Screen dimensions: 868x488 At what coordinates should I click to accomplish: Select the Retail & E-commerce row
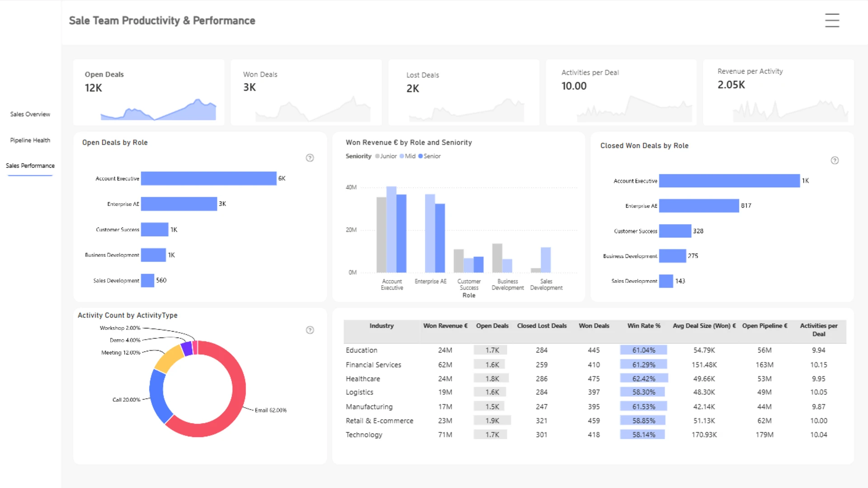(595, 421)
